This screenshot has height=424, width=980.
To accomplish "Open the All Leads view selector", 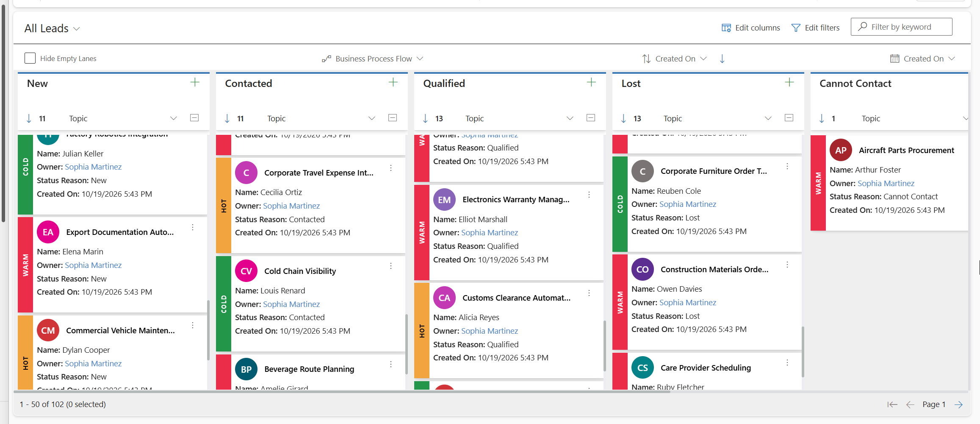I will click(52, 28).
